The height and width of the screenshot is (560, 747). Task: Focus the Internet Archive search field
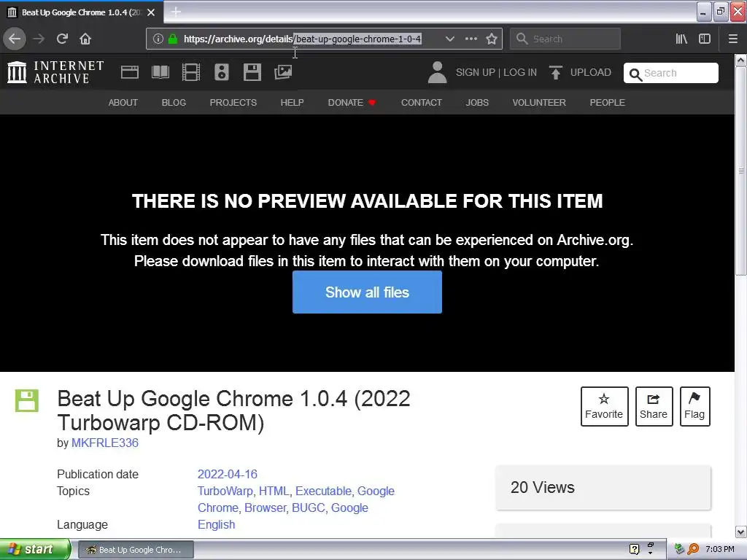point(671,73)
